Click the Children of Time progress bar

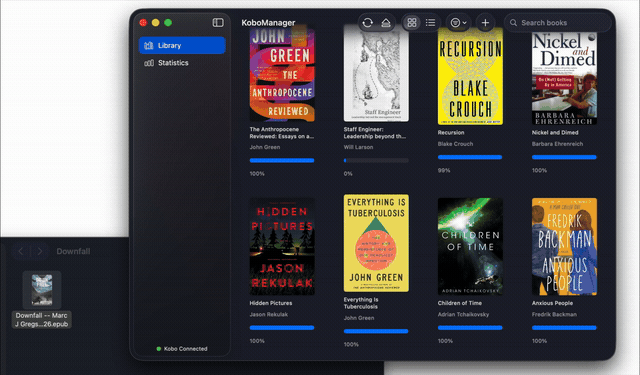[470, 328]
